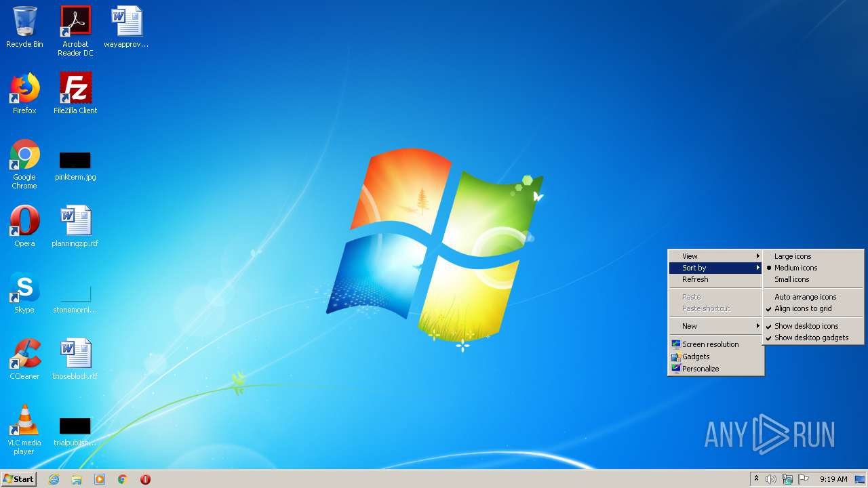Launch VLC media player shortcut
The height and width of the screenshot is (488, 868).
point(24,430)
